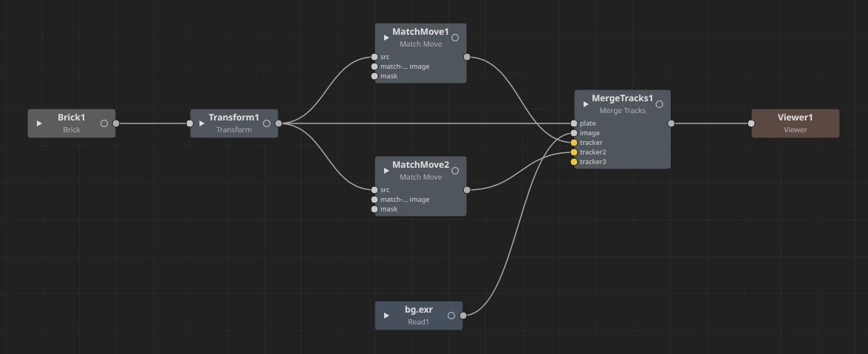This screenshot has width=868, height=354.
Task: Expand the MatchMove1 node triangle
Action: 386,38
